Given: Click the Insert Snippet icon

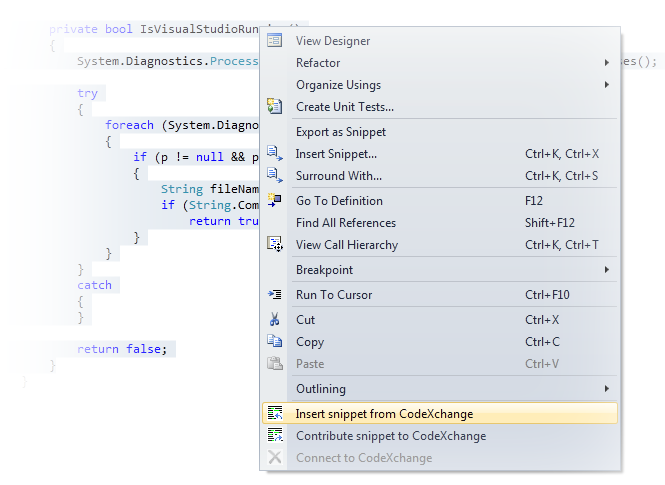Looking at the screenshot, I should click(275, 154).
